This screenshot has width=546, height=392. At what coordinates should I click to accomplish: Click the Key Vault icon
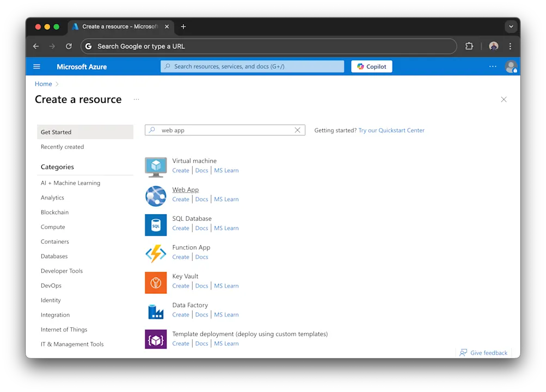pos(156,282)
